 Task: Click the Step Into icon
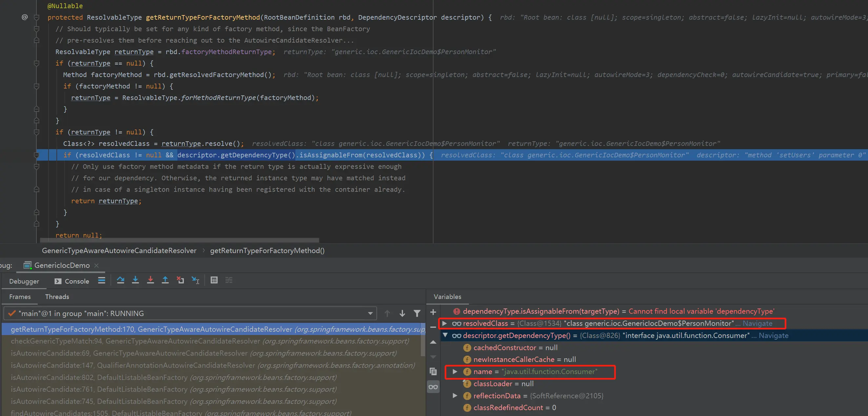pyautogui.click(x=135, y=280)
